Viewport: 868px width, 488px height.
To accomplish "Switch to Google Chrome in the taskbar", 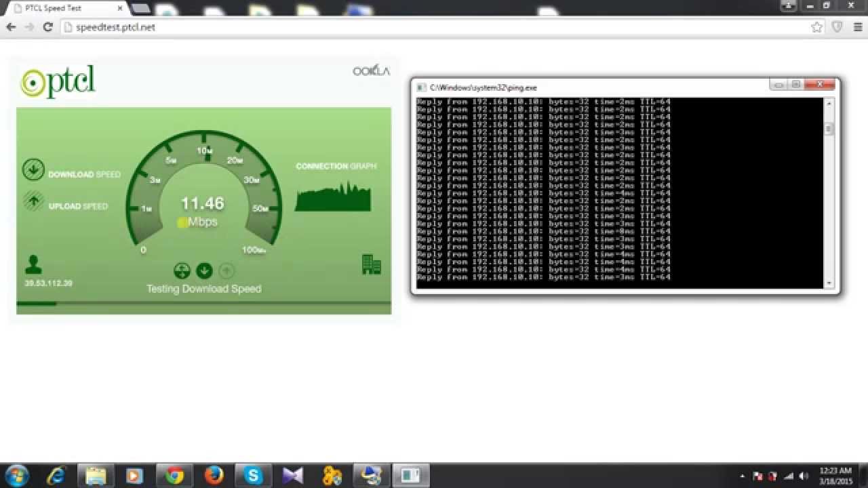I will (x=174, y=476).
